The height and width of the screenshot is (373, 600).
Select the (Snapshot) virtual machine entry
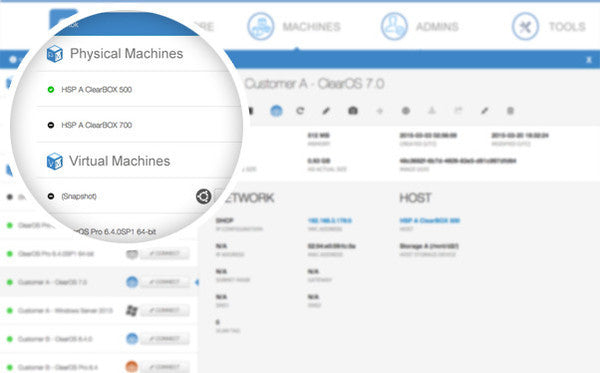point(79,196)
